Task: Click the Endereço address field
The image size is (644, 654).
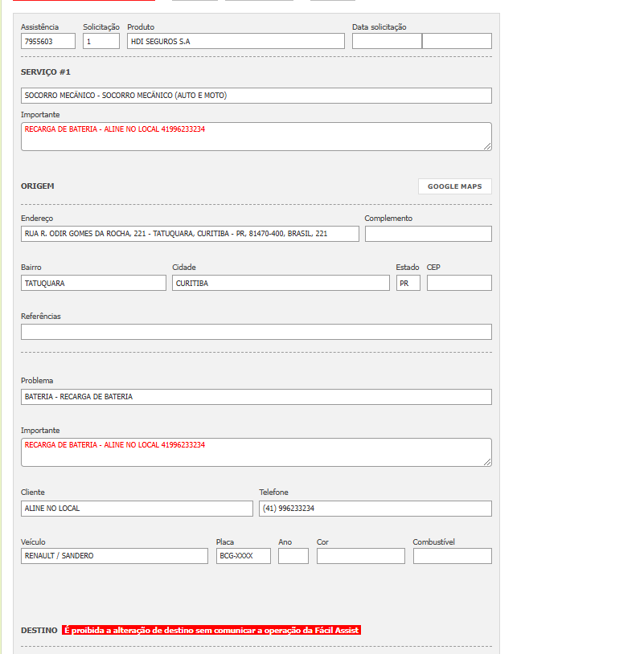Action: coord(190,234)
